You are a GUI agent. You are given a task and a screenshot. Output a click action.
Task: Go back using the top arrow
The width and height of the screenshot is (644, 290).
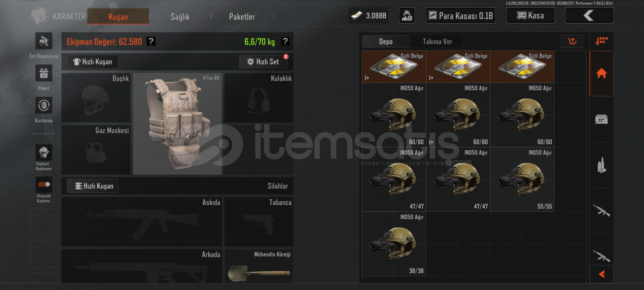tap(589, 16)
